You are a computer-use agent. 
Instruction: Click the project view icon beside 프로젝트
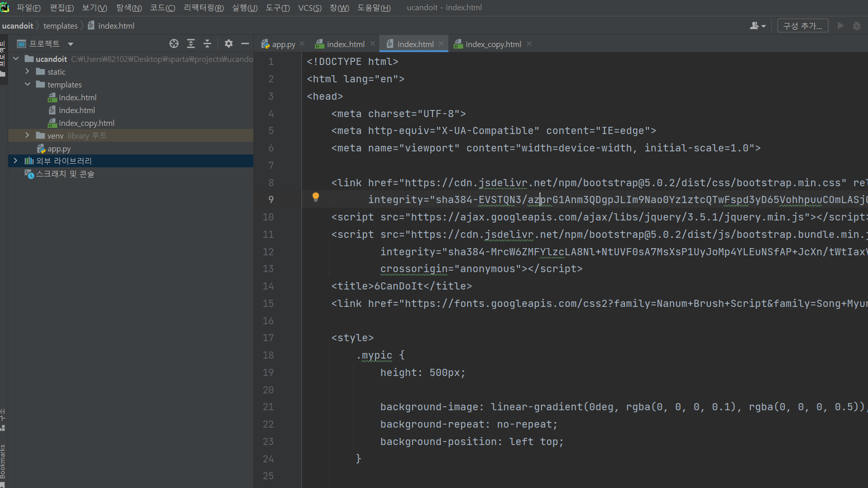pyautogui.click(x=21, y=43)
